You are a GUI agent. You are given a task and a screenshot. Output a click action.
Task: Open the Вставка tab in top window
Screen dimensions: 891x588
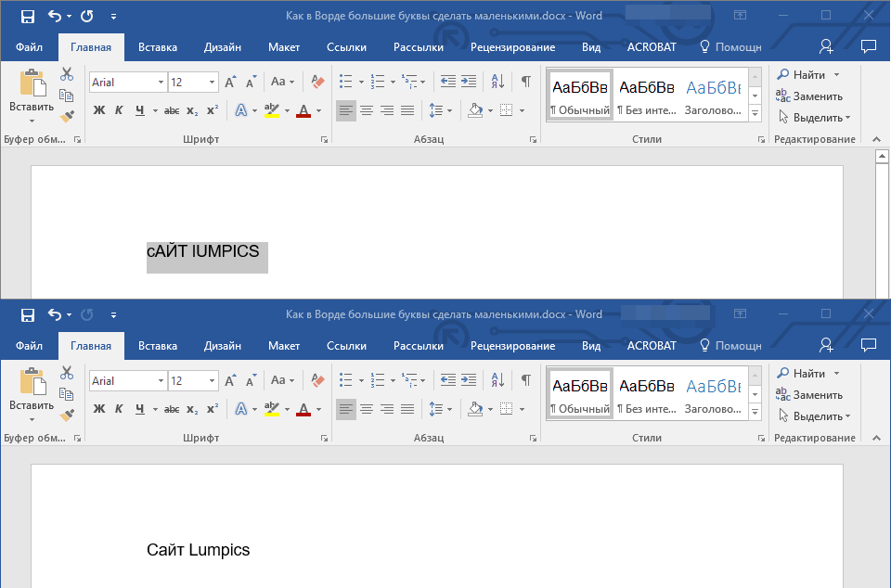[158, 47]
